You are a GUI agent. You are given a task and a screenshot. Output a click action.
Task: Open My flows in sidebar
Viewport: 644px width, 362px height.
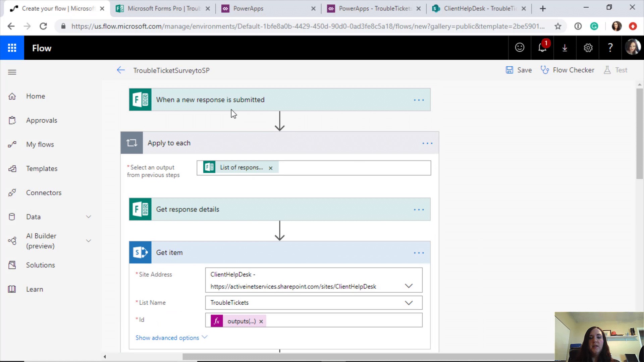(40, 144)
